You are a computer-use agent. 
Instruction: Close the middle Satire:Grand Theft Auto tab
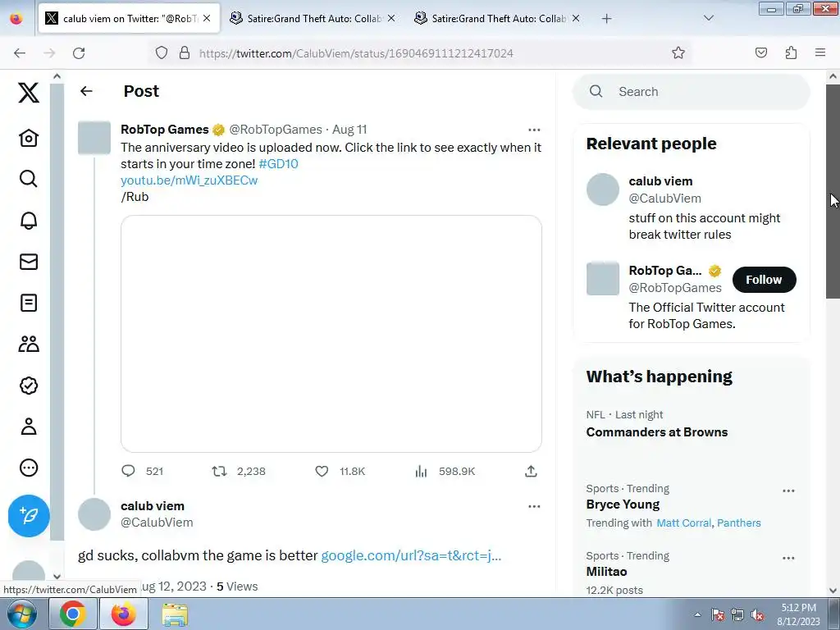coord(391,18)
